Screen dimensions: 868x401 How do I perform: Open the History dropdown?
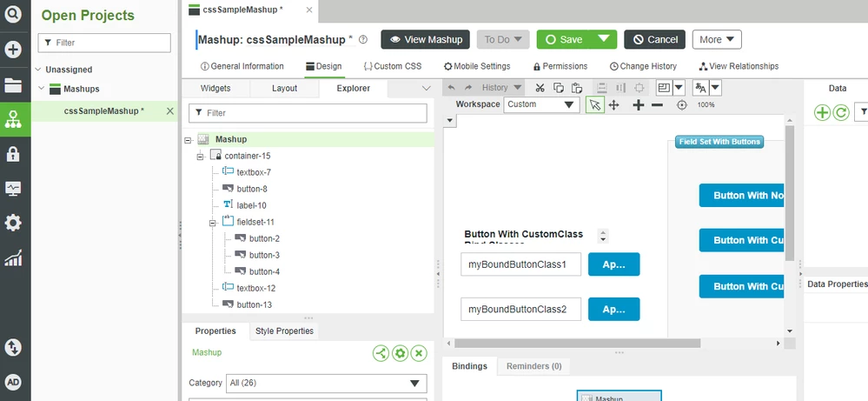pos(501,88)
